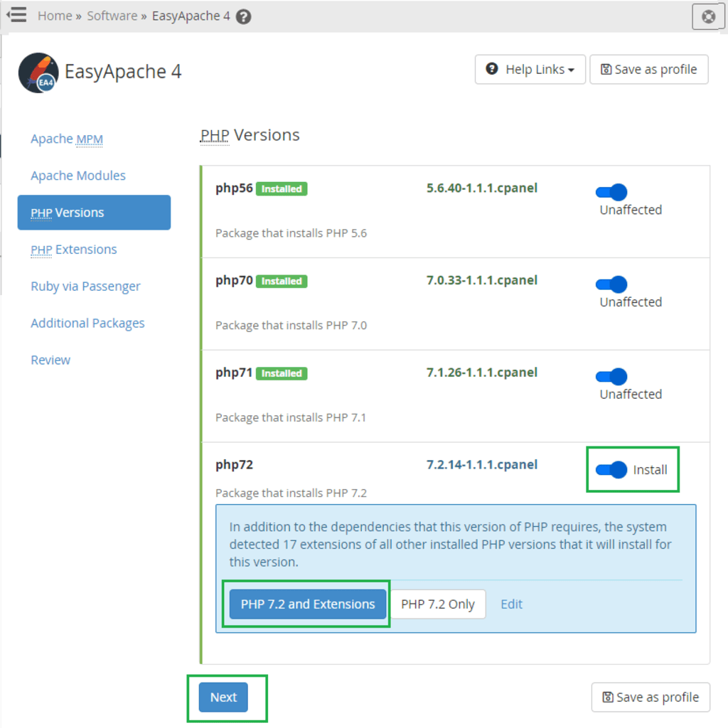Click version 7.0.33-1.1.1.cpanel text
728x728 pixels.
pyautogui.click(x=482, y=280)
